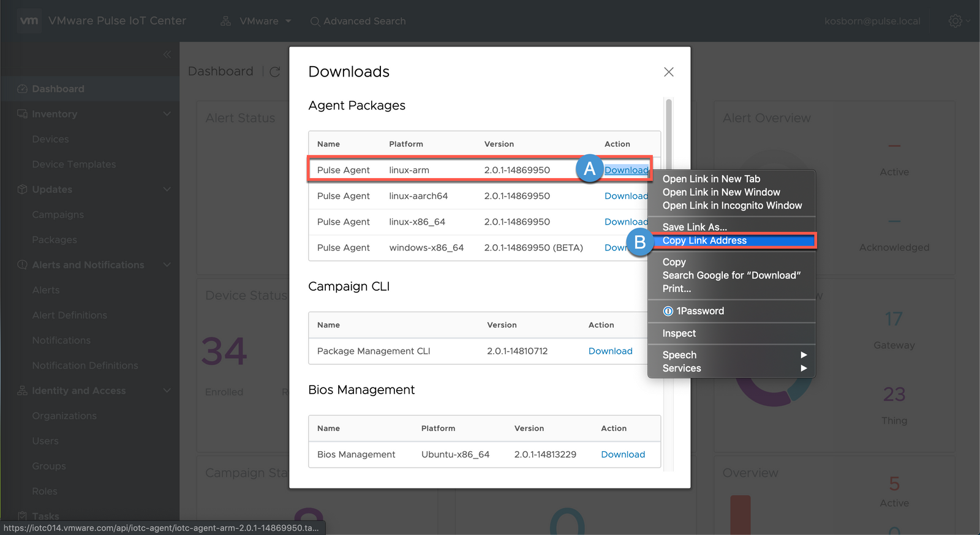Collapse sidebar with double-chevron icon
Image resolution: width=980 pixels, height=535 pixels.
[167, 54]
